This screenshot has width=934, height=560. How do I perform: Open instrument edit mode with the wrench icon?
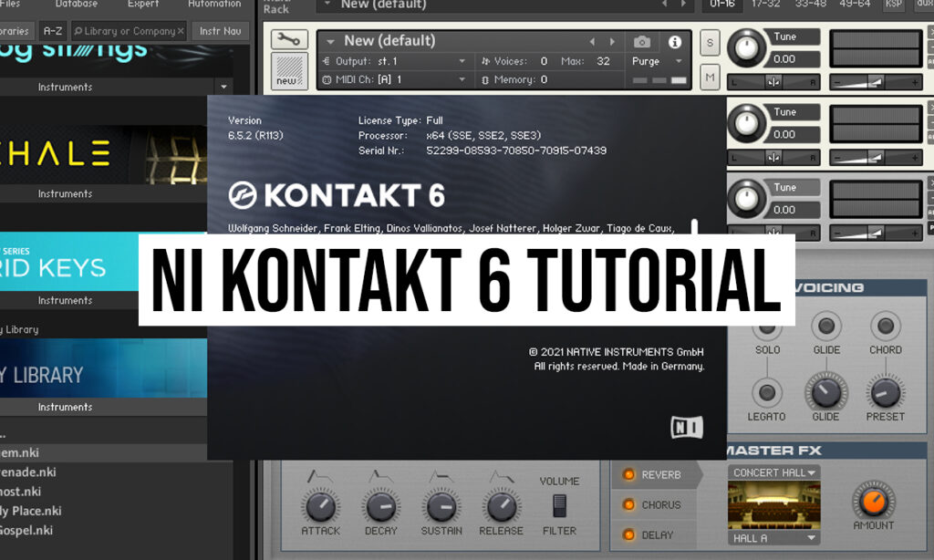289,40
